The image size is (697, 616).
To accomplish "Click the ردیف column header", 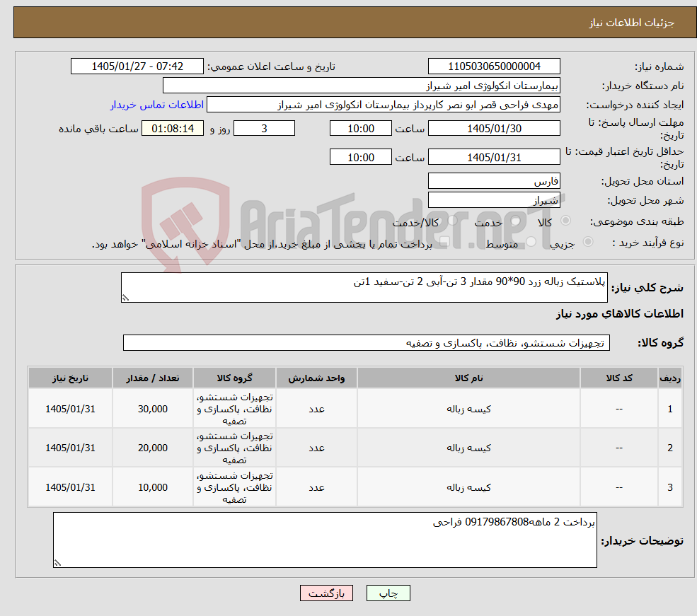I will coord(670,378).
